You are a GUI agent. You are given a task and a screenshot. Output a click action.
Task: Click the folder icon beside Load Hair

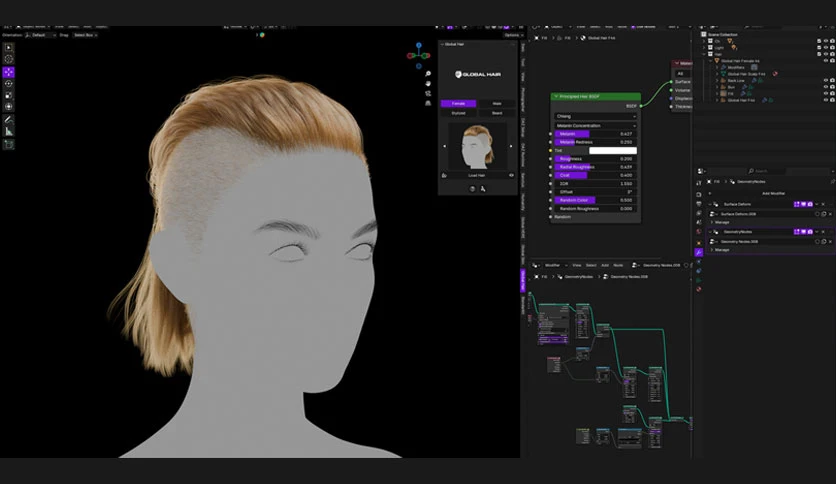click(x=444, y=175)
